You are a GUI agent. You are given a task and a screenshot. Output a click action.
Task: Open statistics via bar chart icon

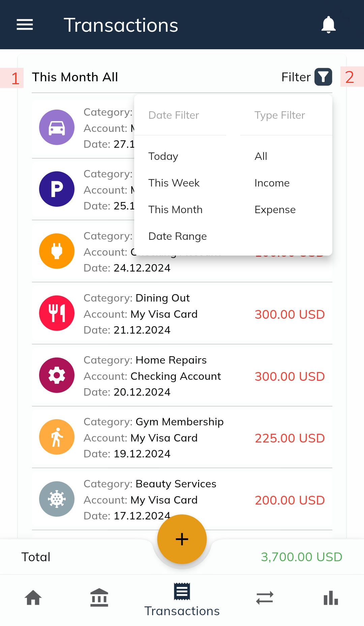pyautogui.click(x=331, y=598)
